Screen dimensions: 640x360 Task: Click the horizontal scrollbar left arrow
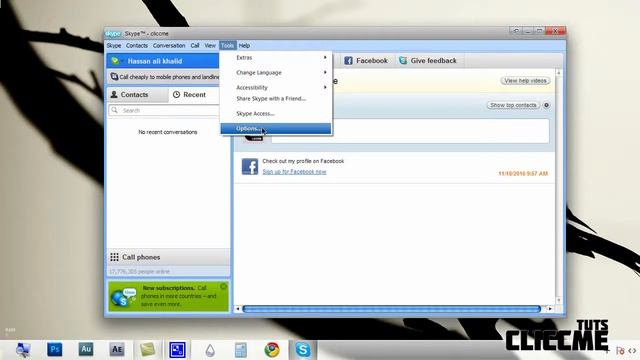[238, 309]
